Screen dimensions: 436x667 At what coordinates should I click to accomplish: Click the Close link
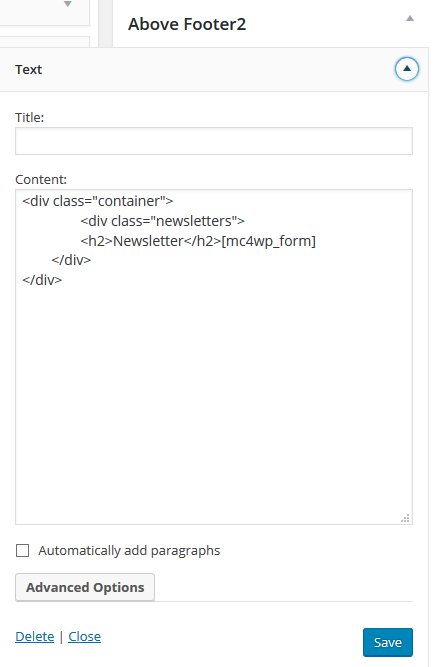coord(85,636)
